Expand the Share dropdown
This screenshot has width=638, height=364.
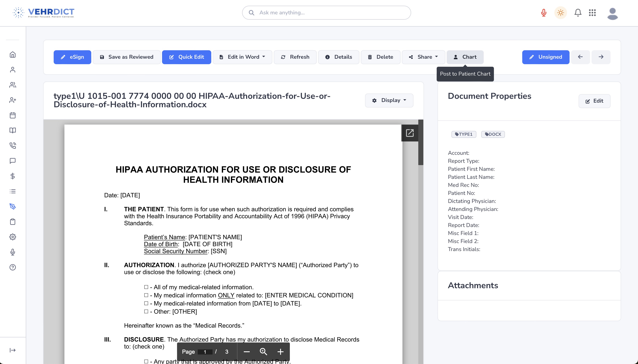pos(423,57)
